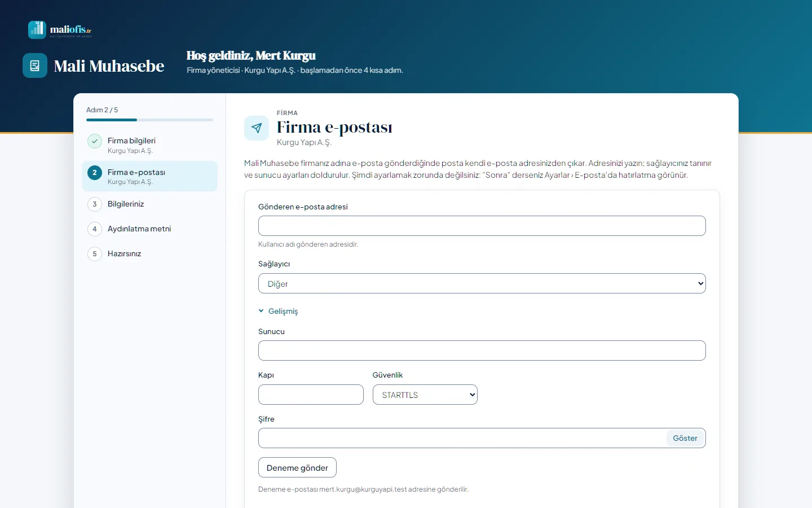812x508 pixels.
Task: Open the Güvenlik dropdown showing STARTTLS
Action: [425, 395]
